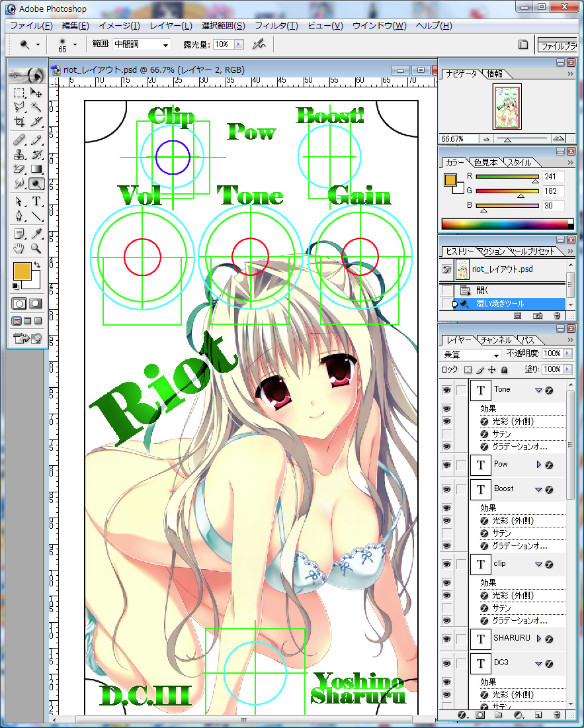This screenshot has width=584, height=728.
Task: Select the Clone Stamp tool
Action: tap(19, 155)
